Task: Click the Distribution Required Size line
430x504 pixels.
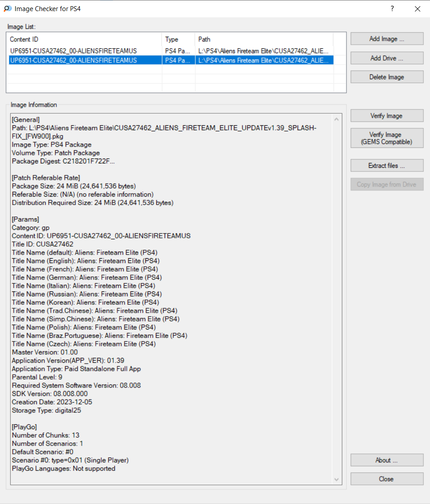Action: coord(93,203)
